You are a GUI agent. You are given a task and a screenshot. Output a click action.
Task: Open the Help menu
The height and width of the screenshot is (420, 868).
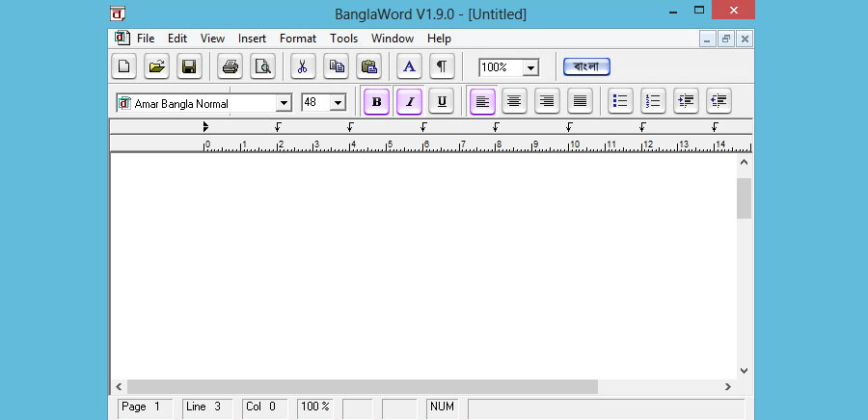(x=439, y=39)
